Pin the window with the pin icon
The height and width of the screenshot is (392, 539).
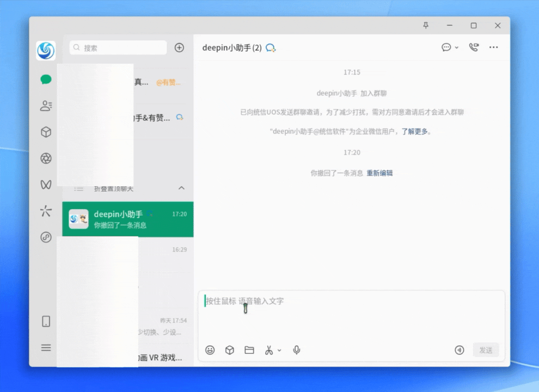[426, 26]
